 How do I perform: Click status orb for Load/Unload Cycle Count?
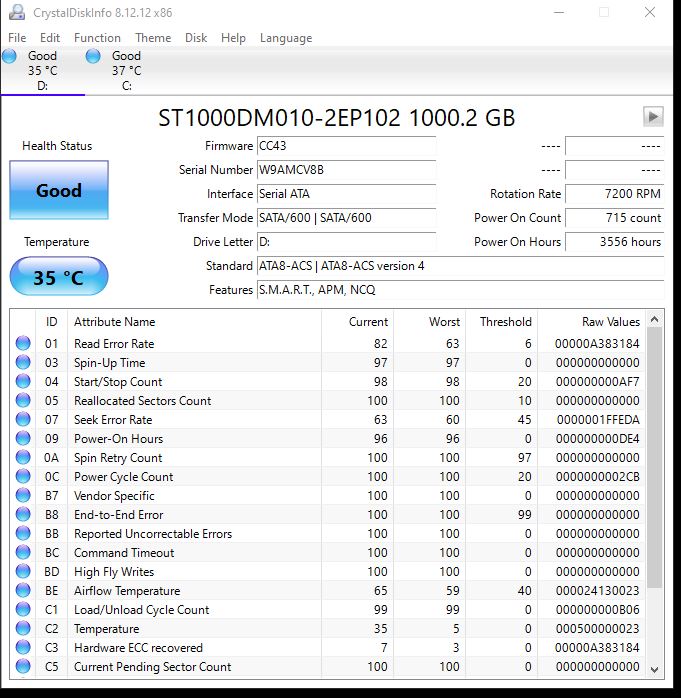click(23, 609)
